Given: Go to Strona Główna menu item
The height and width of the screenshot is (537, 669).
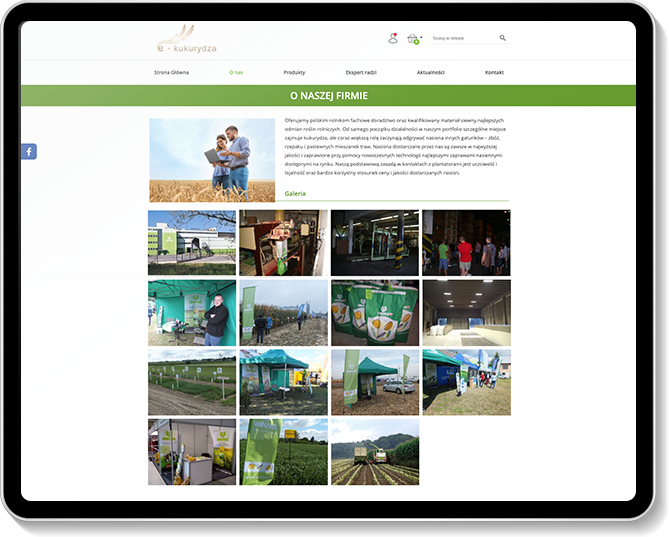Looking at the screenshot, I should [170, 73].
